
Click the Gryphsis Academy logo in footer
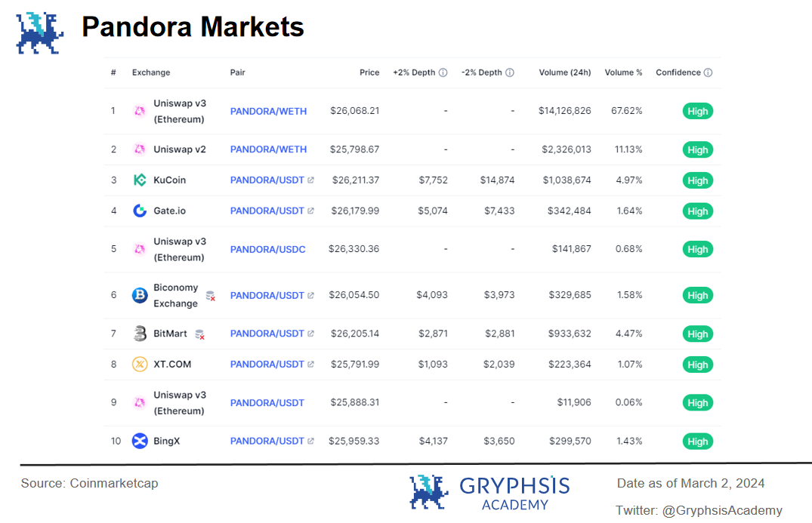tap(489, 493)
